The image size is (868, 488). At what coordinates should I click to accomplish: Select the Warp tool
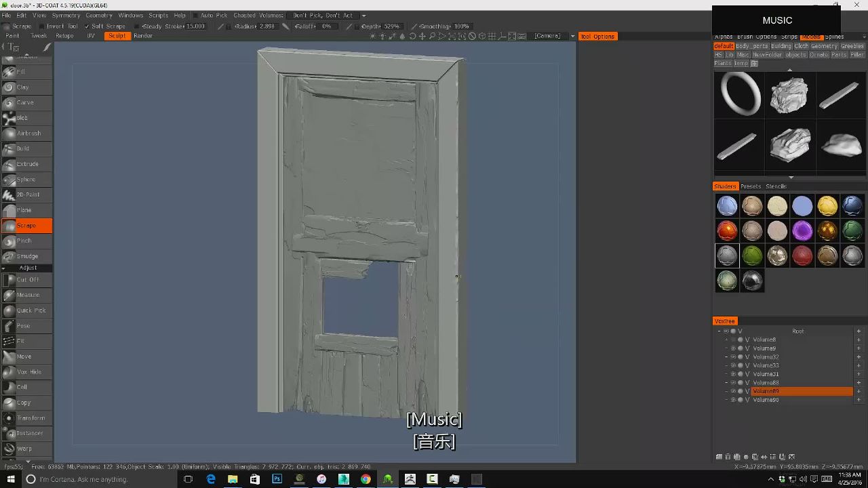[26, 449]
